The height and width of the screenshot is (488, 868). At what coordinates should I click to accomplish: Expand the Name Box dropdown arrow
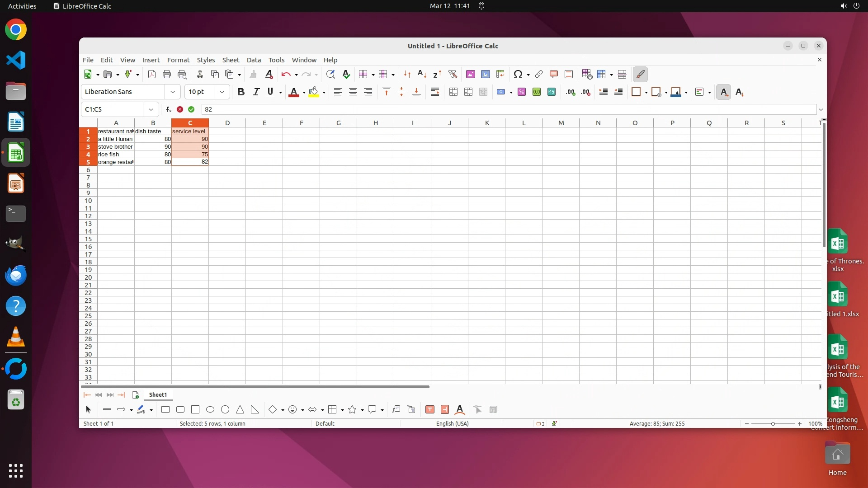point(151,109)
